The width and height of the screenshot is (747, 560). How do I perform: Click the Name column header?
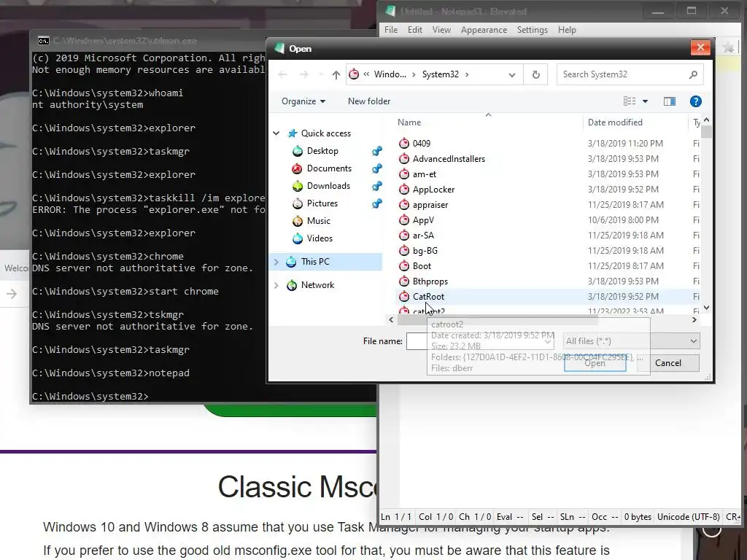[409, 122]
